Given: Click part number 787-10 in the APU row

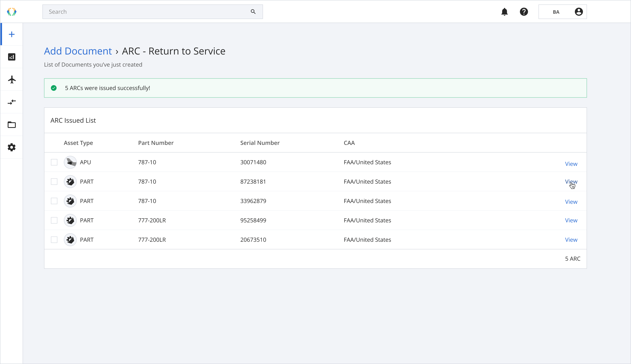Looking at the screenshot, I should click(147, 162).
